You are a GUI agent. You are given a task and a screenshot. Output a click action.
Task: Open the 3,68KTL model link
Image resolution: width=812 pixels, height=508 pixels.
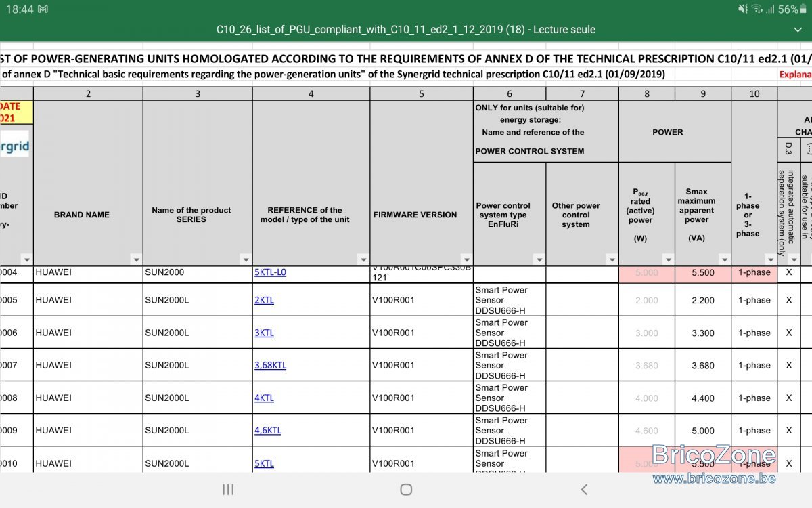point(270,365)
